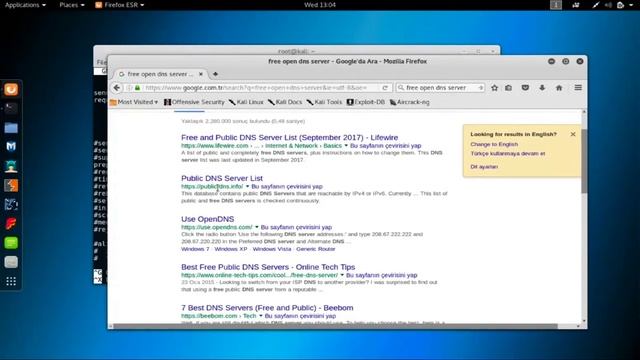Click 'Türkçe kullanmaya devam et' link
Screen dimensions: 640x360
click(x=508, y=153)
